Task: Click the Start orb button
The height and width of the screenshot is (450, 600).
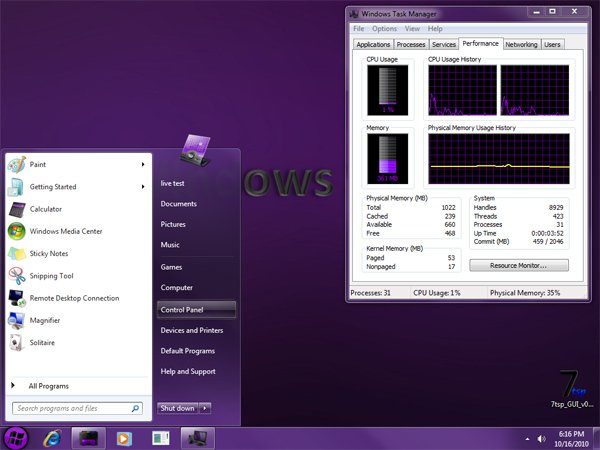Action: (x=16, y=438)
